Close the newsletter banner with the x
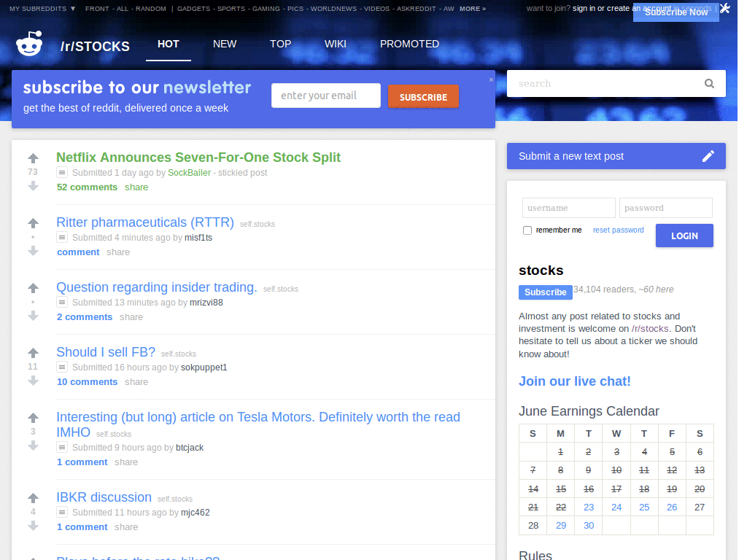Viewport: 747px width, 560px height. click(x=491, y=79)
